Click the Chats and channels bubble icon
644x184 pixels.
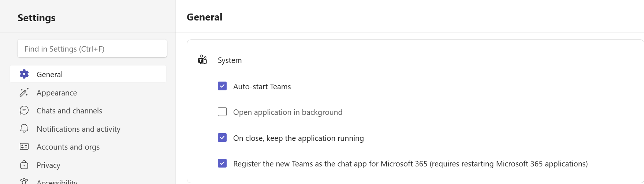pyautogui.click(x=24, y=110)
